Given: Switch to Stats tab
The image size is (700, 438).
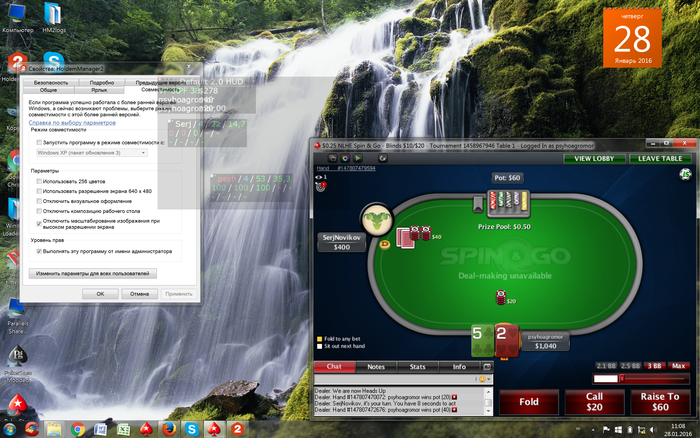Looking at the screenshot, I should 417,367.
